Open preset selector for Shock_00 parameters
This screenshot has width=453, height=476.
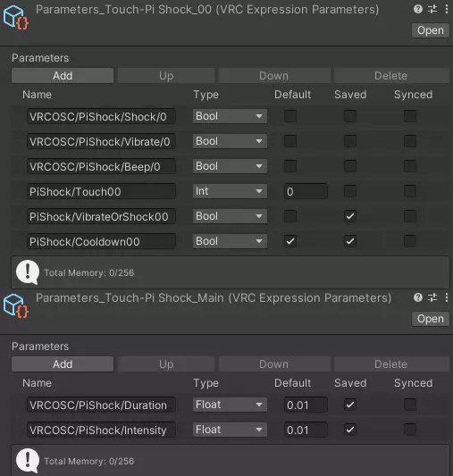coord(432,9)
